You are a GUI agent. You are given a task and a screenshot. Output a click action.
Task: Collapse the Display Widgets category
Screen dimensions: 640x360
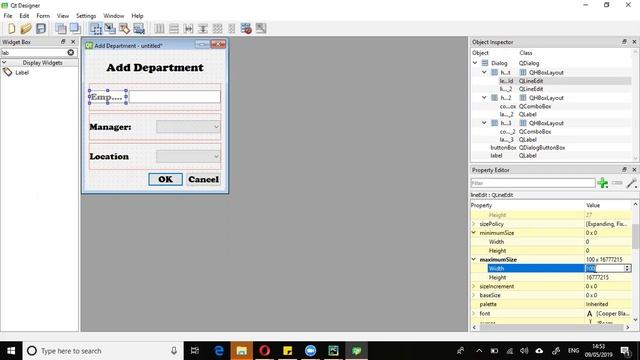(x=4, y=62)
